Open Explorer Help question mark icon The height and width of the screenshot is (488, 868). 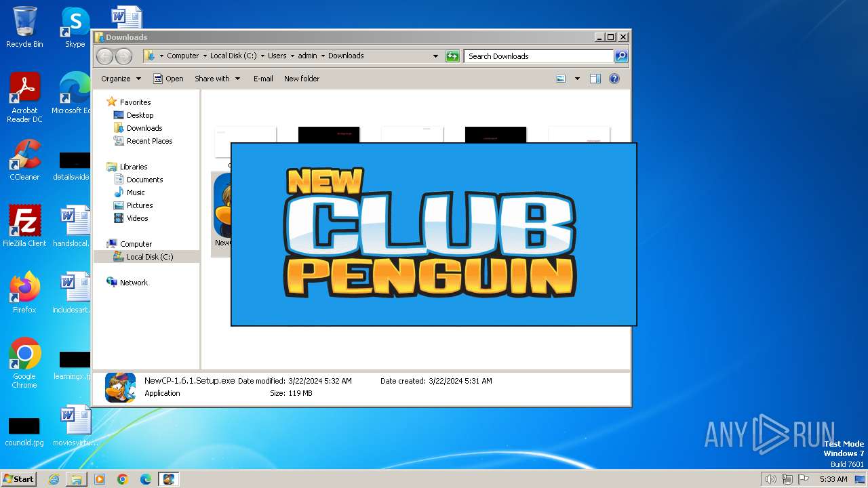(614, 79)
